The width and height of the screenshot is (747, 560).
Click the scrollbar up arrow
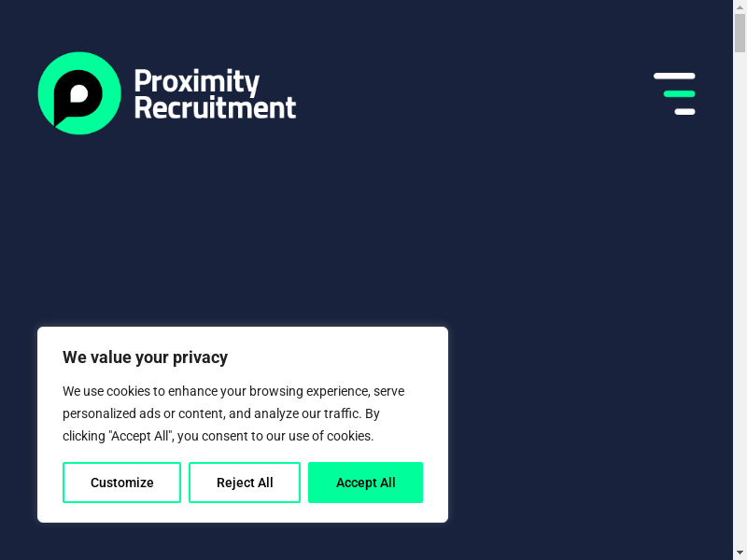(740, 7)
